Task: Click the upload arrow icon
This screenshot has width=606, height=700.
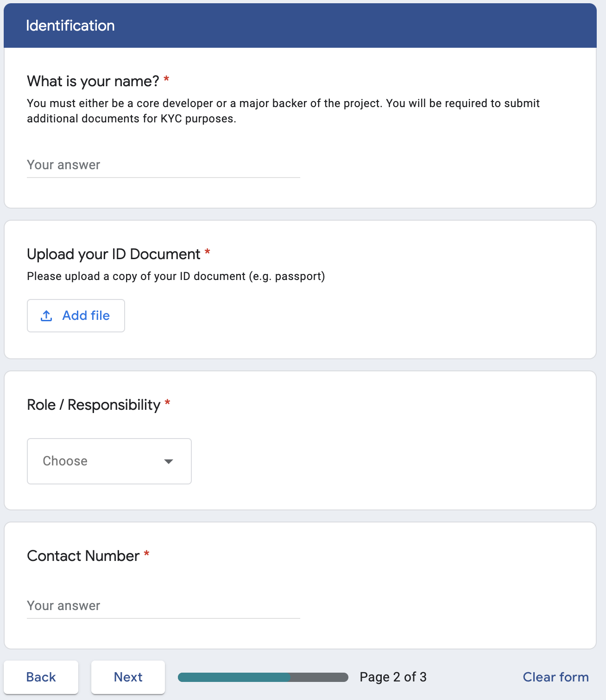Action: pos(46,316)
